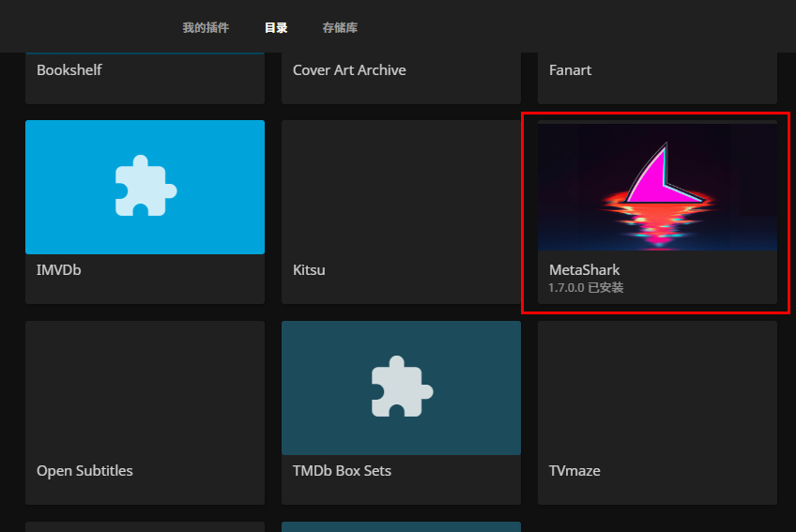
Task: Open the empty image area of Kitsu card
Action: pos(401,187)
